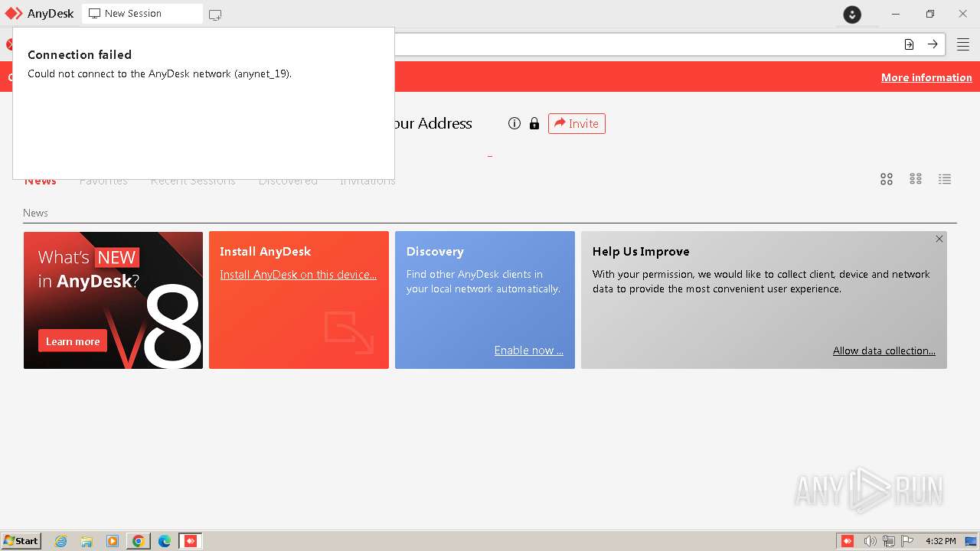Screen dimensions: 980x551
Task: Click the Discovery card title
Action: point(435,251)
